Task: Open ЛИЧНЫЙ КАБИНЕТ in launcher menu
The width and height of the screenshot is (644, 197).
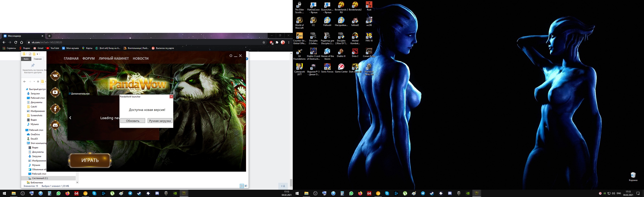Action: coord(114,58)
